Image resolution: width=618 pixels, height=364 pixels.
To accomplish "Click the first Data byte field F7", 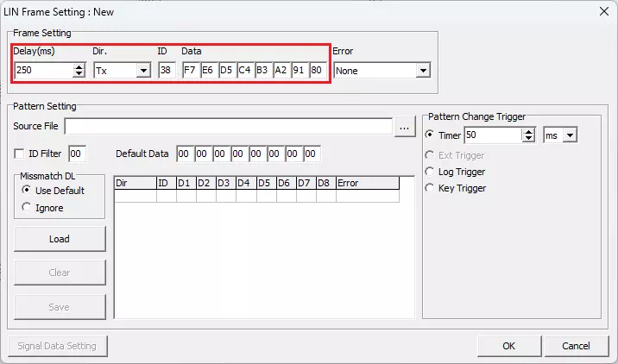I will point(190,71).
